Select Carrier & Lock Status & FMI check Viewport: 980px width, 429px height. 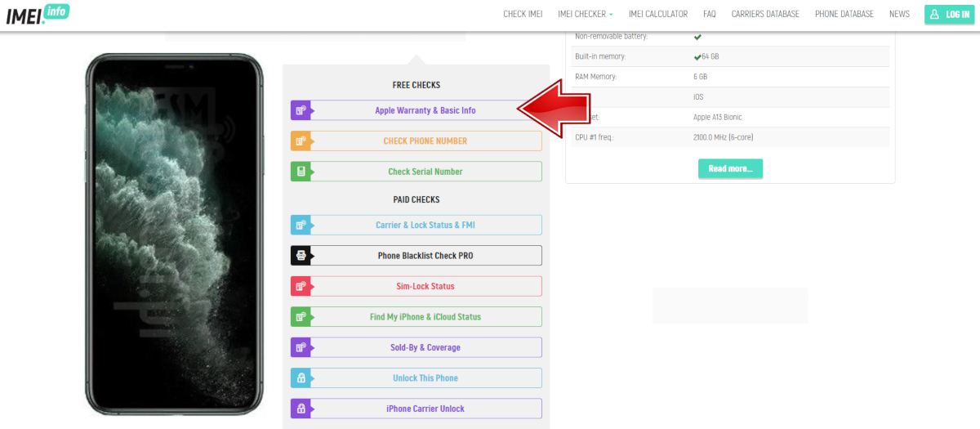(416, 225)
